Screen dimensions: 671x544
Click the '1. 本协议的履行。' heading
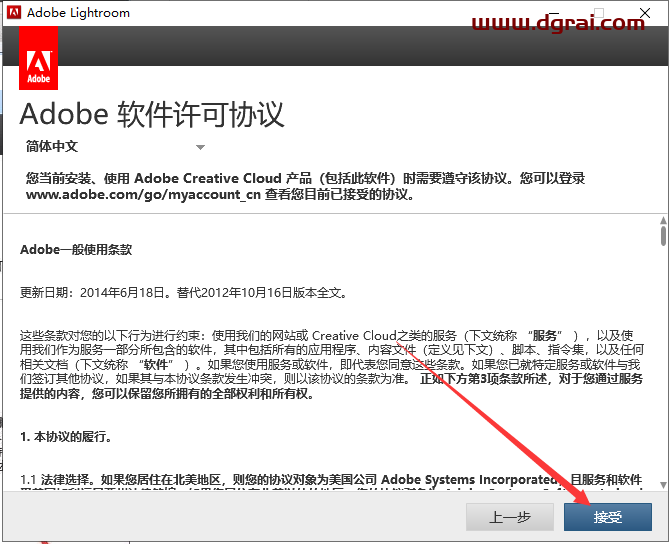[66, 437]
